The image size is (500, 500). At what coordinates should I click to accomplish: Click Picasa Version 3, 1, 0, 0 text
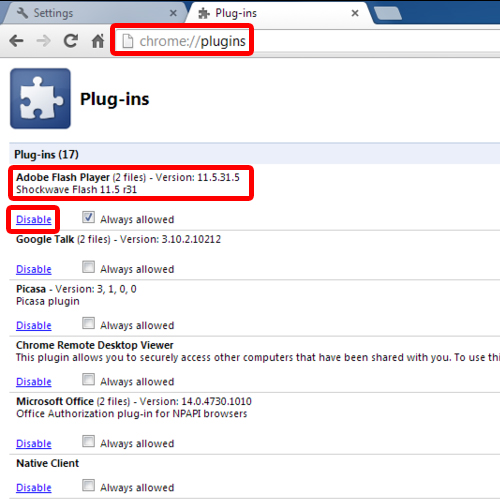[96, 289]
